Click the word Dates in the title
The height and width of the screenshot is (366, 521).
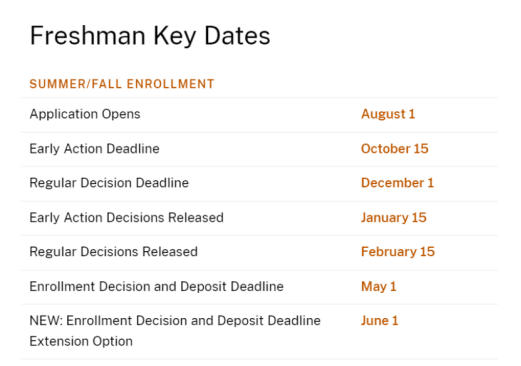[237, 36]
